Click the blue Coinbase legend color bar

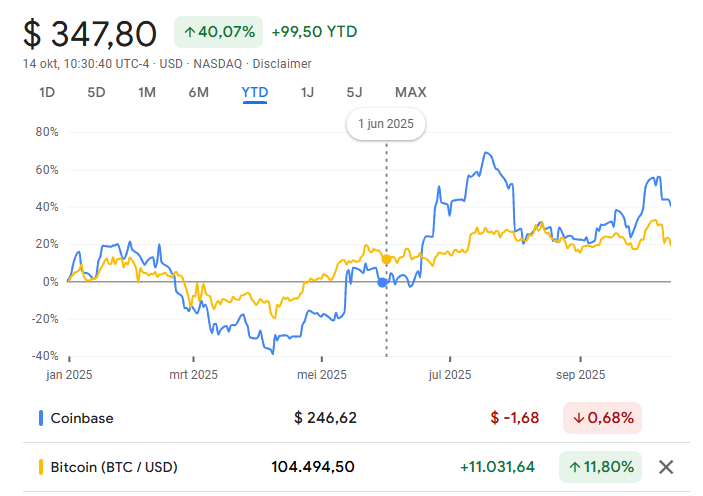click(41, 417)
